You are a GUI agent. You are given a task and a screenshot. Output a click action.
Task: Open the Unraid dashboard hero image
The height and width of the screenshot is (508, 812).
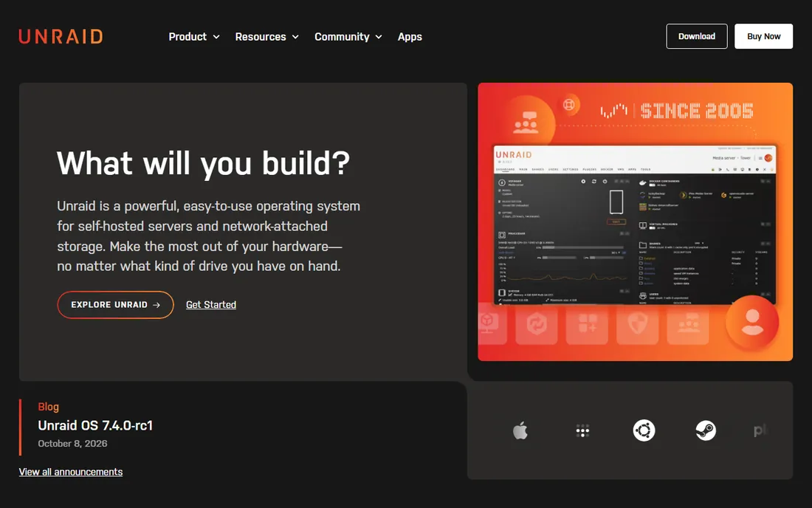click(x=635, y=222)
